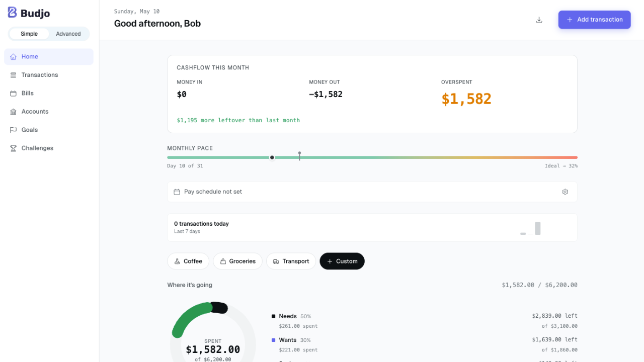Click the Bills calendar icon
This screenshot has height=362, width=644.
13,94
